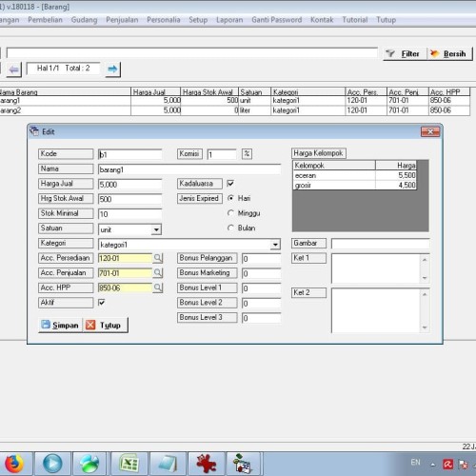The height and width of the screenshot is (476, 476).
Task: Go to next page with right arrow
Action: [x=112, y=69]
